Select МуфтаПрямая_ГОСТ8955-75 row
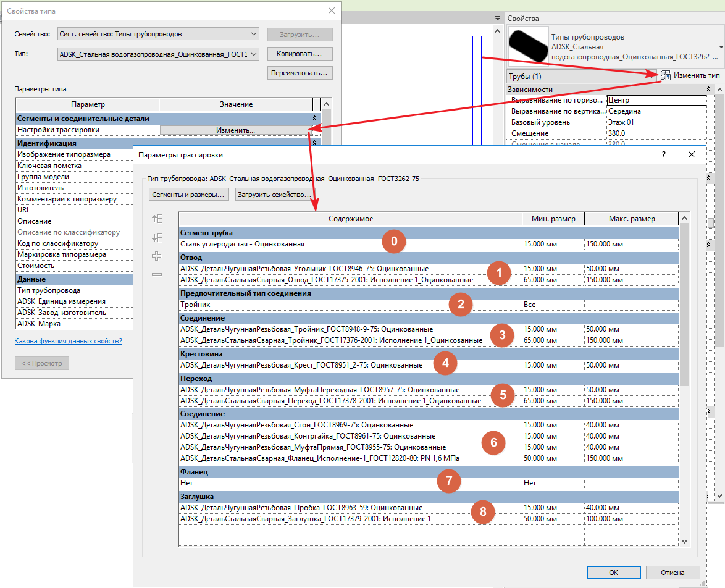Screen dimensions: 725x588 pyautogui.click(x=429, y=447)
